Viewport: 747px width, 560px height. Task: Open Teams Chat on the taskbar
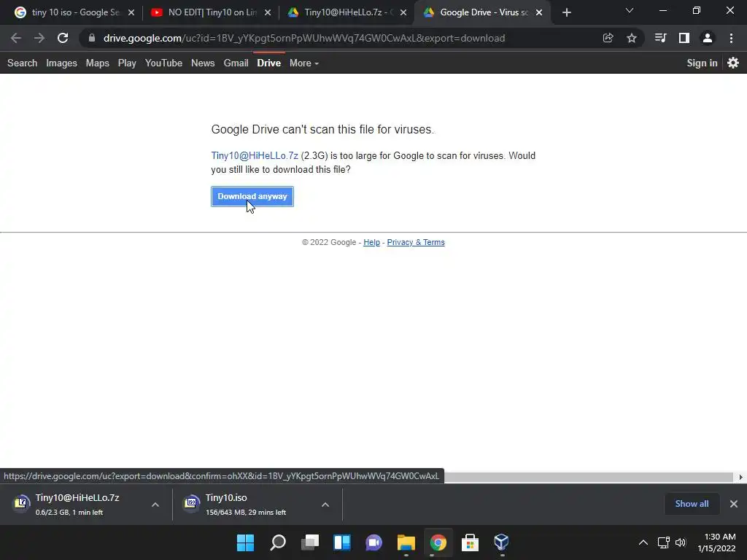[374, 542]
